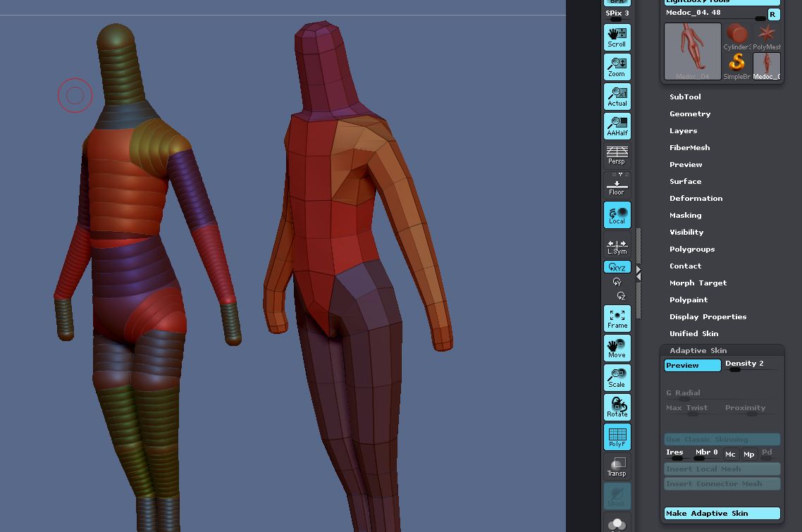Adjust the Density 2 slider
The width and height of the screenshot is (802, 532).
[752, 365]
